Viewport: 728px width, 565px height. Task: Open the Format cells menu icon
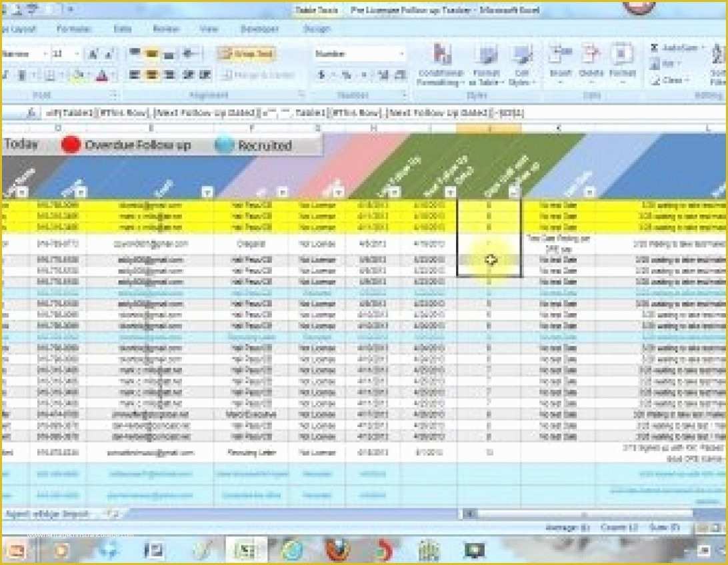[622, 55]
